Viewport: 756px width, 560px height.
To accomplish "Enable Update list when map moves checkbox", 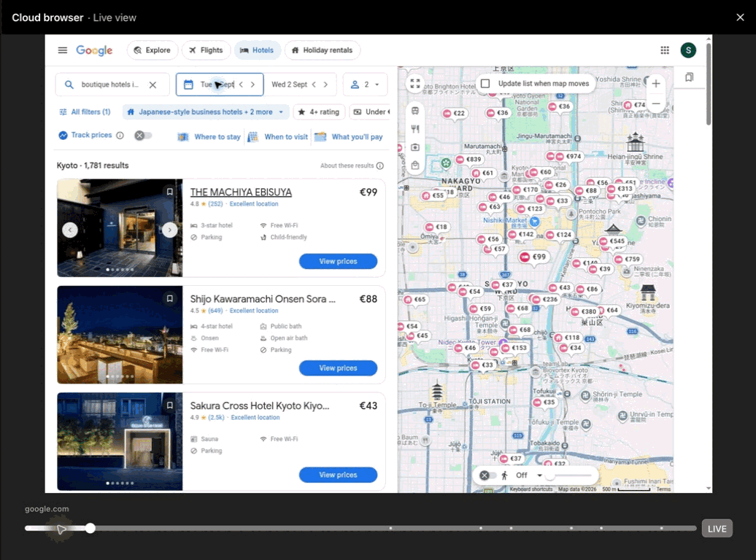I will coord(485,83).
